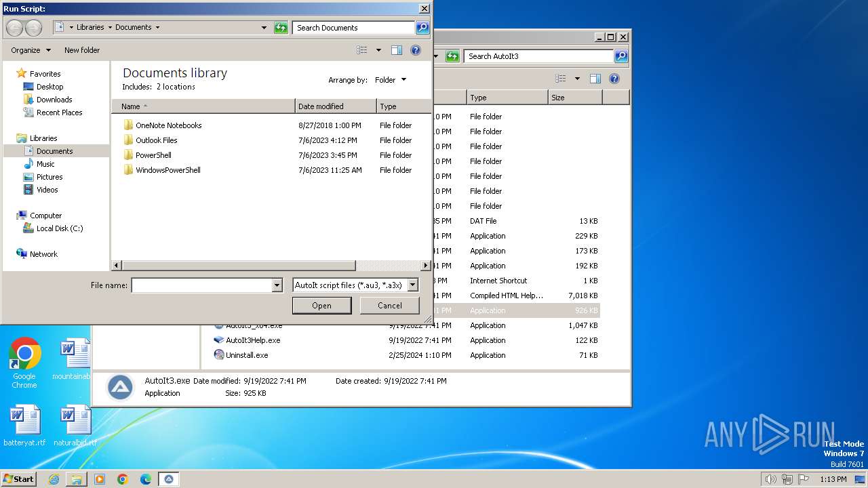
Task: Open the Organize menu
Action: pos(31,50)
